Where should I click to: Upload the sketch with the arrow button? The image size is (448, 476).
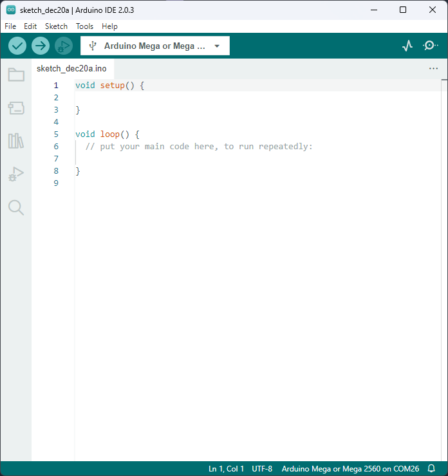coord(41,46)
